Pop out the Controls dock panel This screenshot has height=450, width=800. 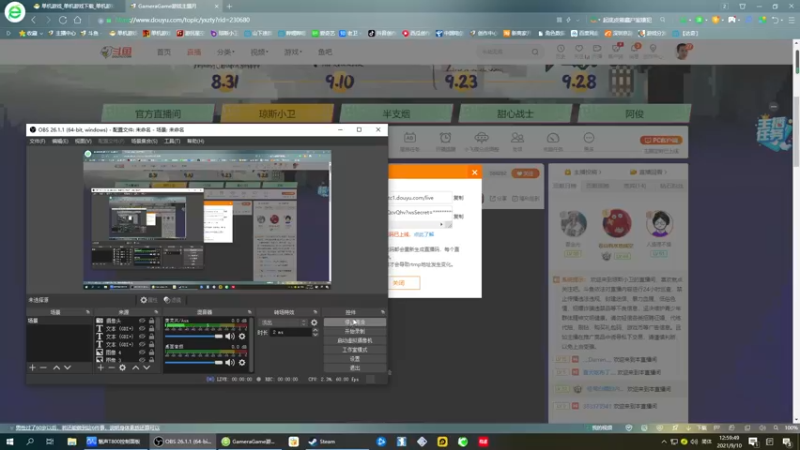[x=383, y=312]
